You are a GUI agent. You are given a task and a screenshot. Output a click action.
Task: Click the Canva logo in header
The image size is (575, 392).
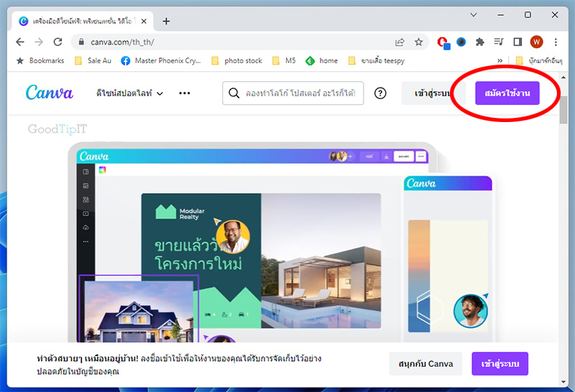coord(49,93)
